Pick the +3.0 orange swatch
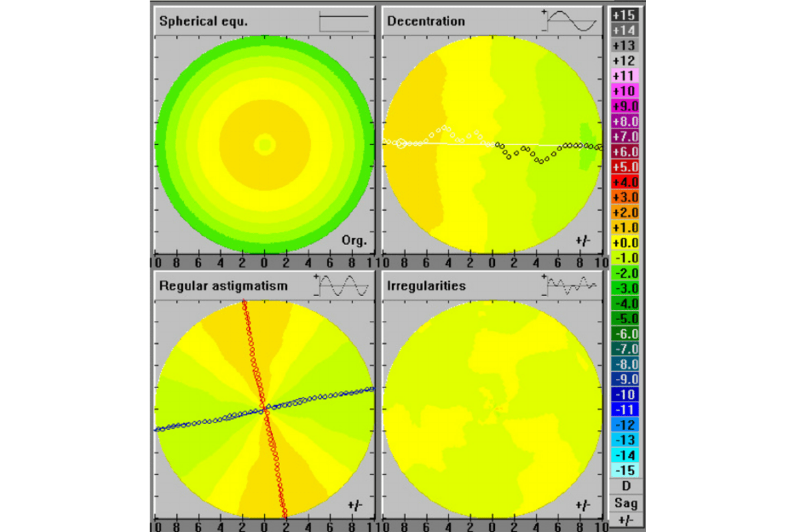 click(x=625, y=197)
